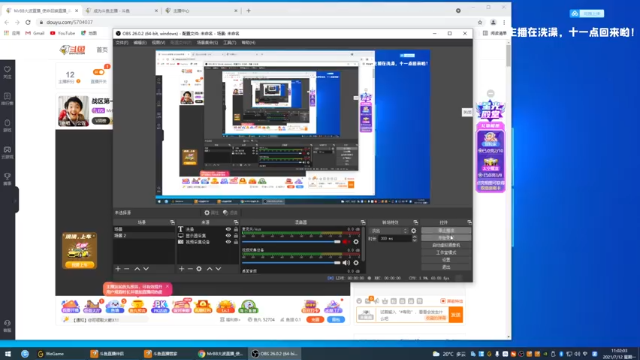Click Exit button in OBS Controls
Screen dimensions: 640x360
click(x=446, y=267)
